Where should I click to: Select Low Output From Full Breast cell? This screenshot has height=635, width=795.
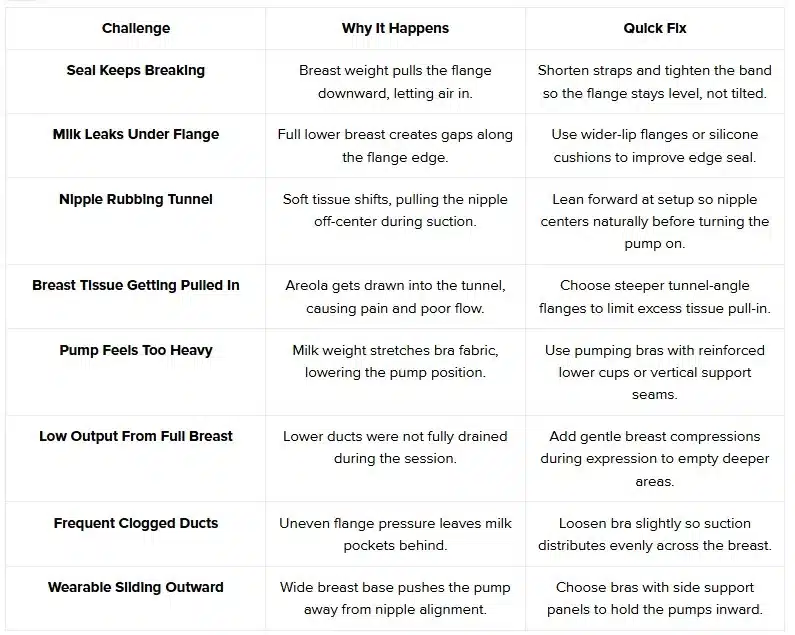point(136,436)
